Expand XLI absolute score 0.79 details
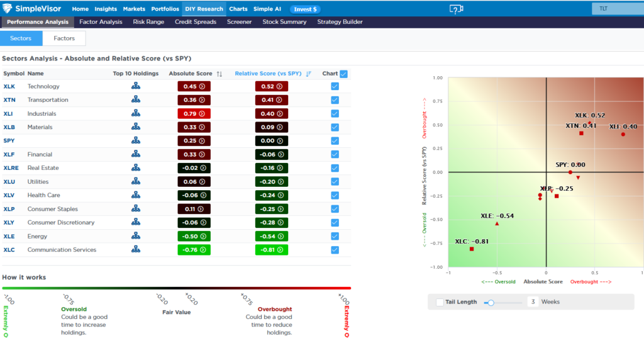The height and width of the screenshot is (338, 644). click(x=194, y=113)
